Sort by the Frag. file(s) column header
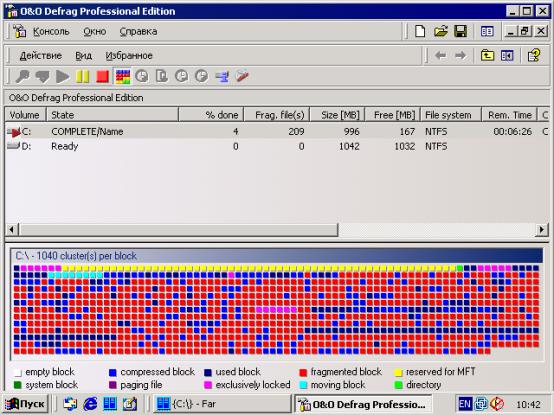The image size is (554, 415). pos(277,115)
